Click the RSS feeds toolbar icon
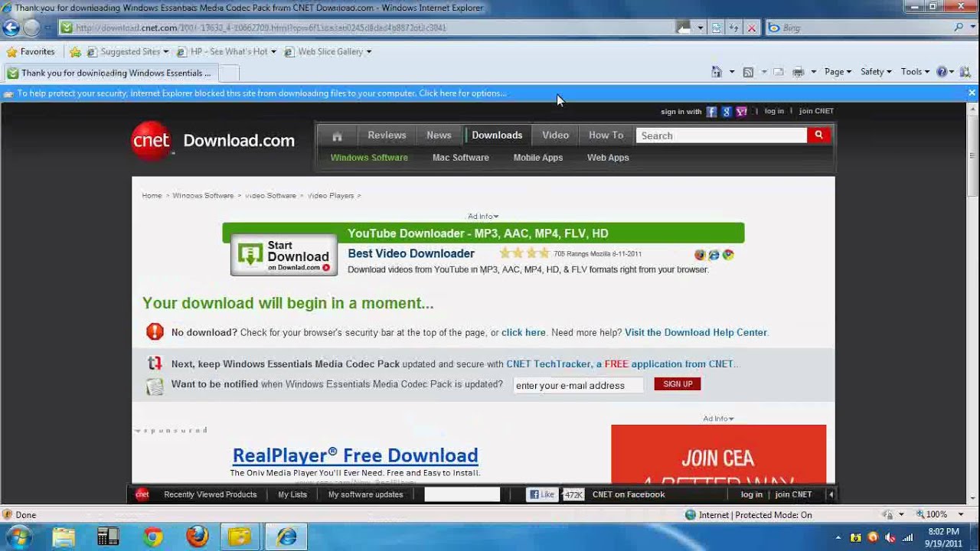 point(748,72)
